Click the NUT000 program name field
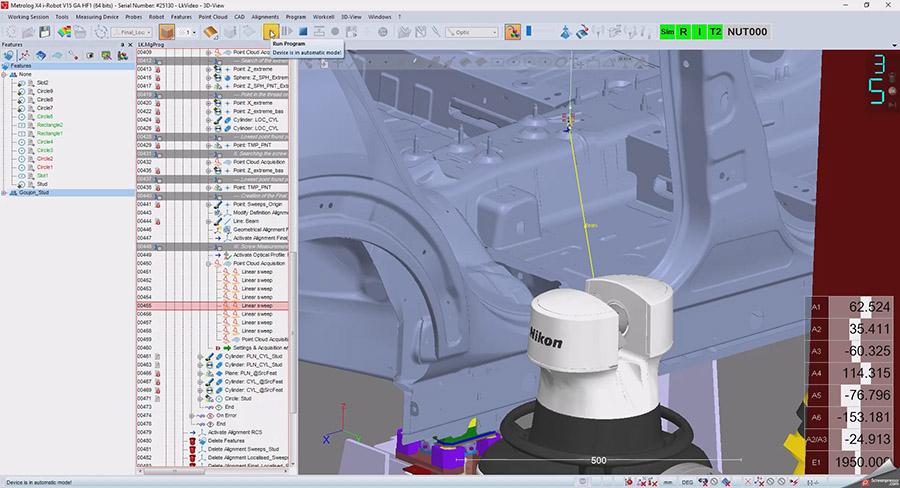 coord(748,32)
